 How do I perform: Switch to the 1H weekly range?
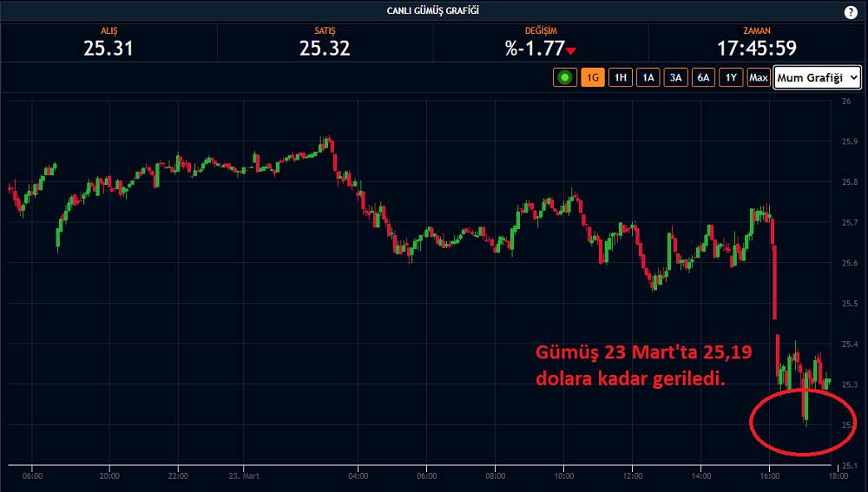click(x=621, y=77)
